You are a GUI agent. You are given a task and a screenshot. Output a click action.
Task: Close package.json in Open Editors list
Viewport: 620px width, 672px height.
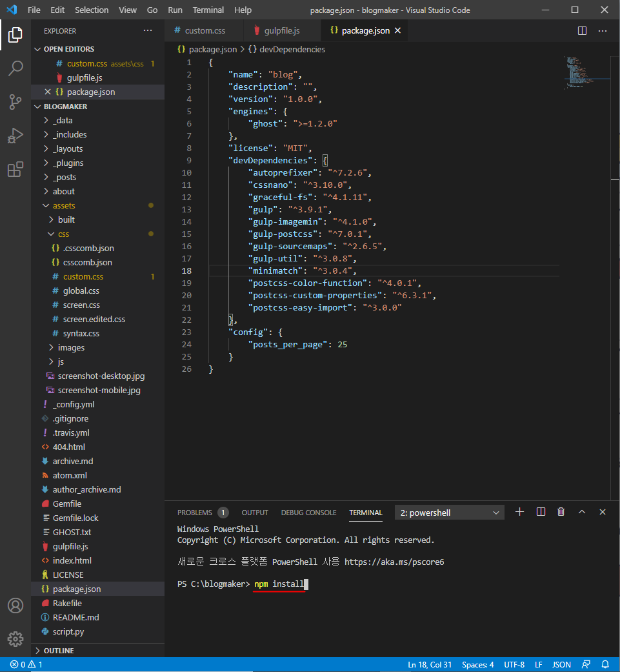[48, 92]
